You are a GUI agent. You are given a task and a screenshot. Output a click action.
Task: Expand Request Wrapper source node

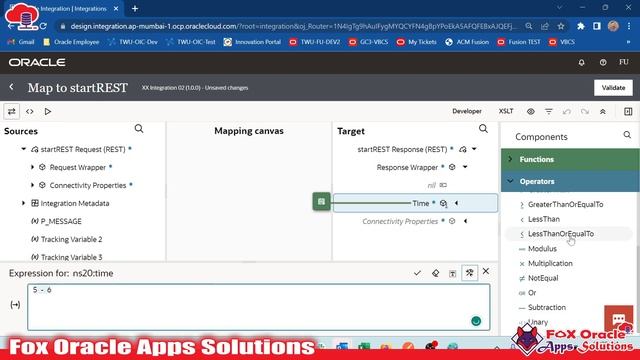32,167
